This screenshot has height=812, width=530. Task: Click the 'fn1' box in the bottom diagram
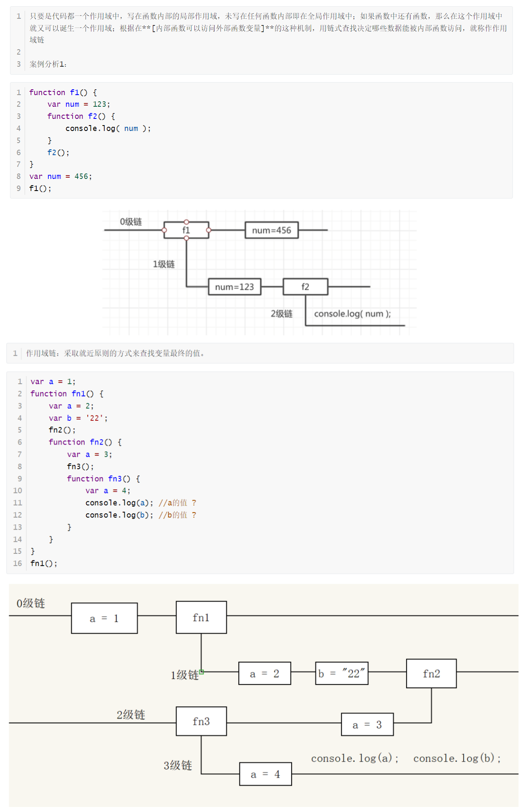coord(201,618)
